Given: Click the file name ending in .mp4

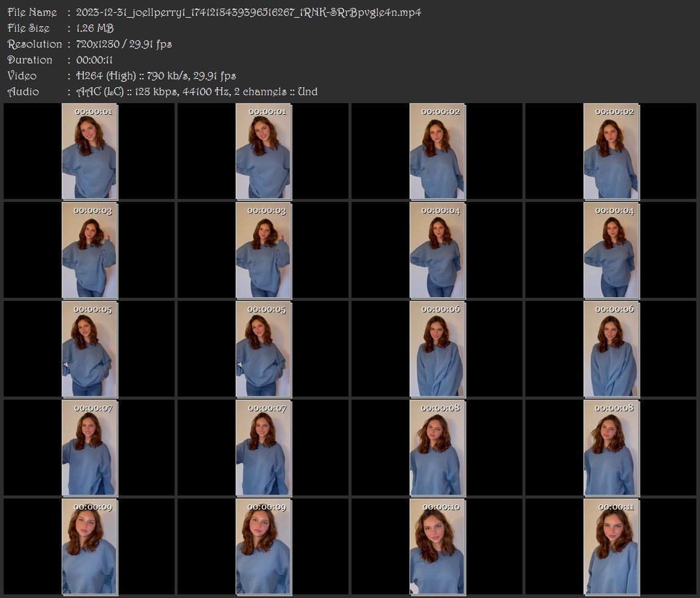Looking at the screenshot, I should [248, 12].
